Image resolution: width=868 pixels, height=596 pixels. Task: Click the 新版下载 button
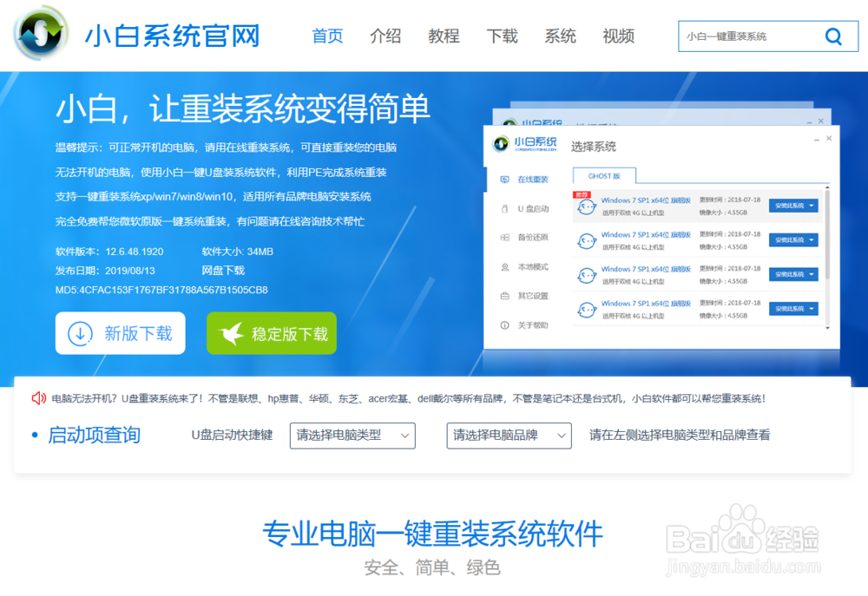tap(120, 333)
